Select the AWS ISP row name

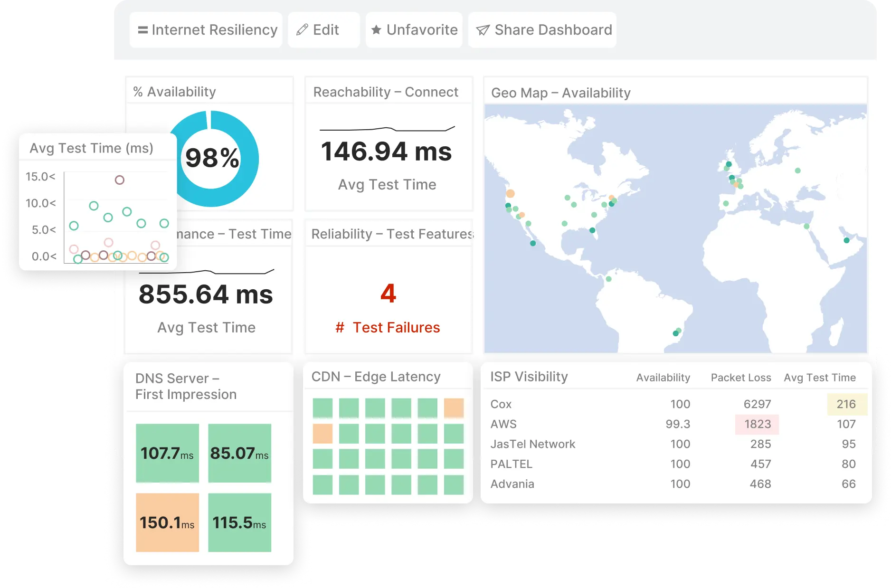503,424
